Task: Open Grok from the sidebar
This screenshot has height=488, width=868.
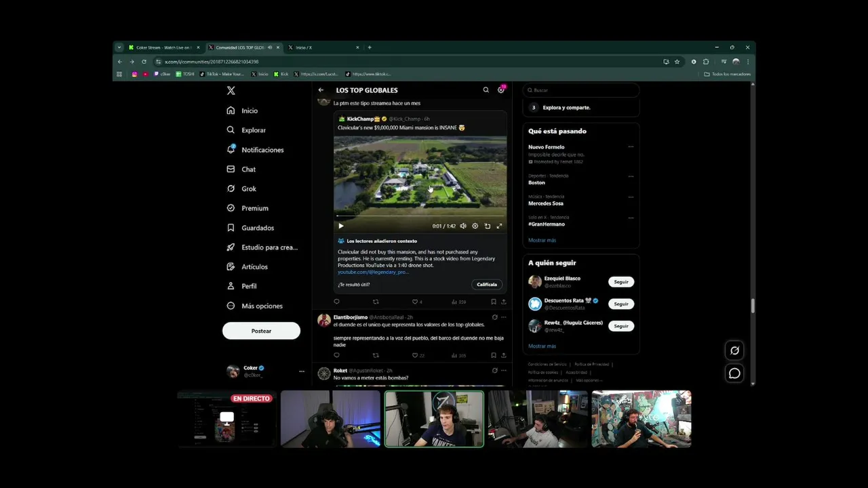Action: pyautogui.click(x=242, y=188)
